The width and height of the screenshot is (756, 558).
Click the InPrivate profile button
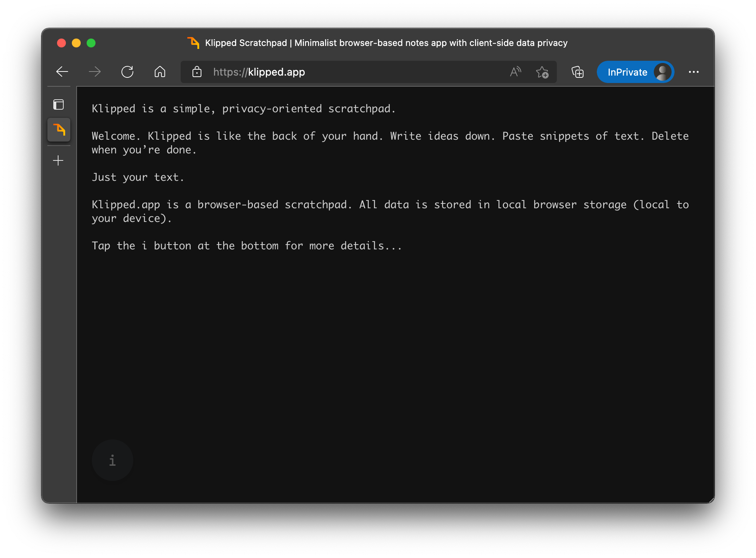click(x=635, y=72)
